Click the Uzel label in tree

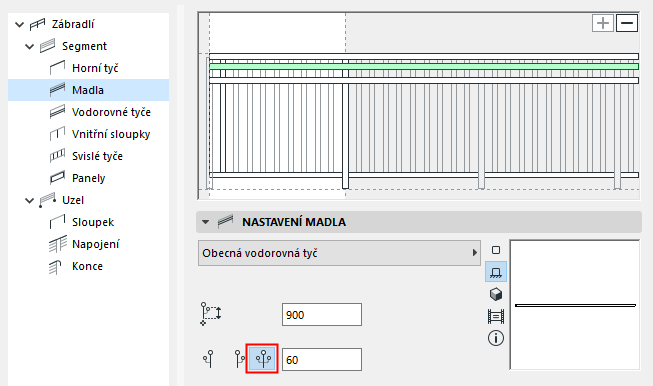pyautogui.click(x=73, y=200)
